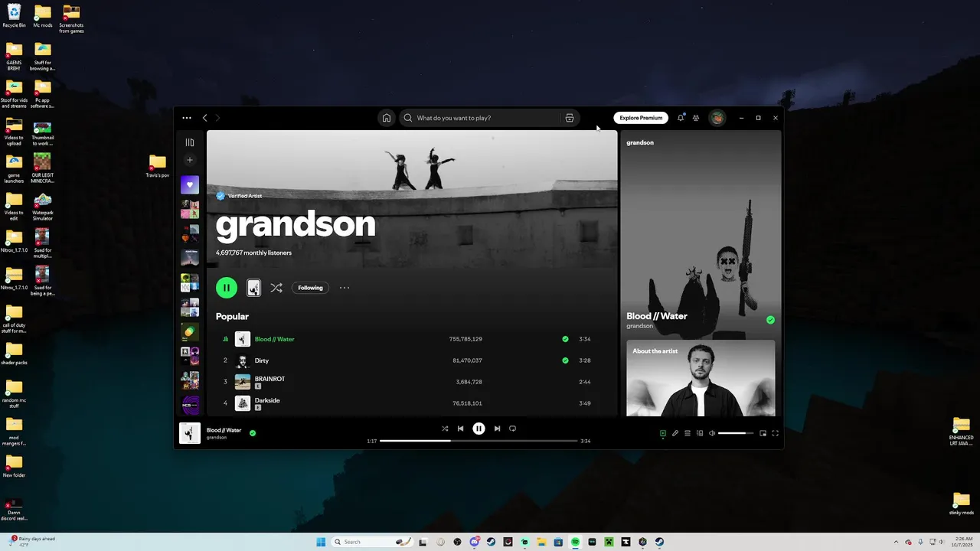Enter full screen player icon
Screen dimensions: 980x551
[x=775, y=433]
